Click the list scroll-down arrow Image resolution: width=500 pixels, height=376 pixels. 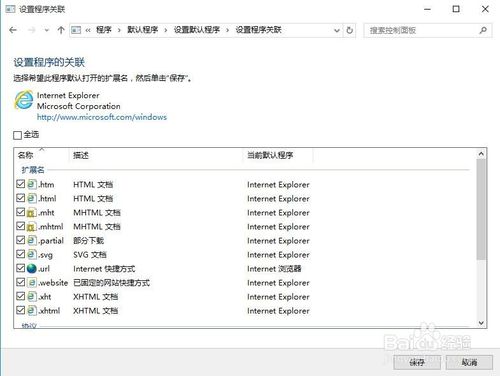pos(481,322)
